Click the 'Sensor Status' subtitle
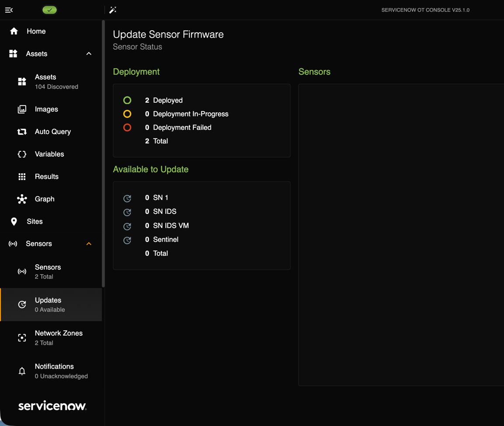The image size is (504, 426). coord(137,47)
